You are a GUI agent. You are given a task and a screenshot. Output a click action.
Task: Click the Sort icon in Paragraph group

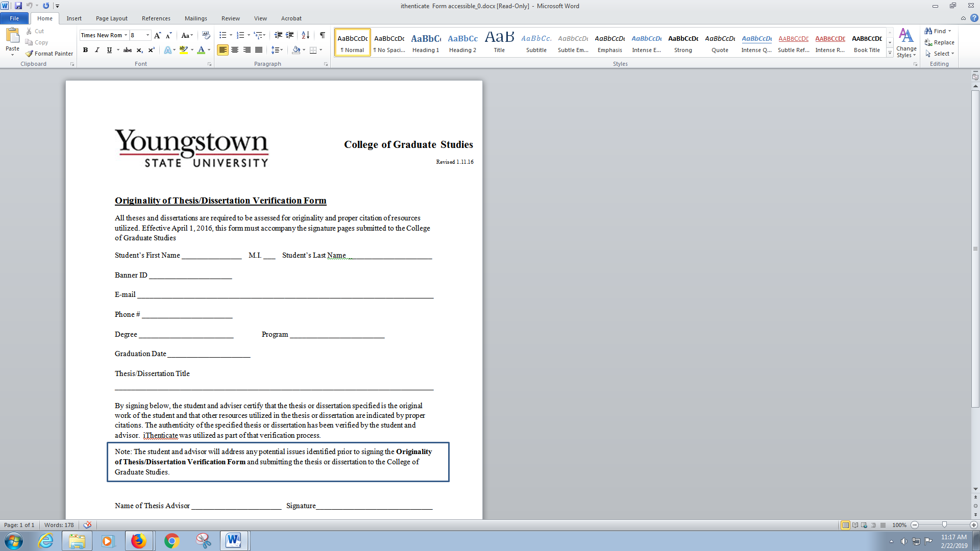[305, 35]
